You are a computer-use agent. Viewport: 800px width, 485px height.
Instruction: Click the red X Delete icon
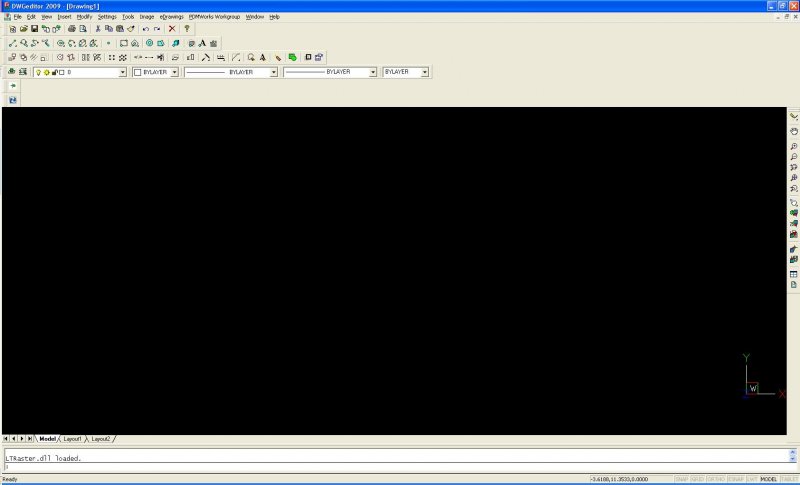(172, 29)
